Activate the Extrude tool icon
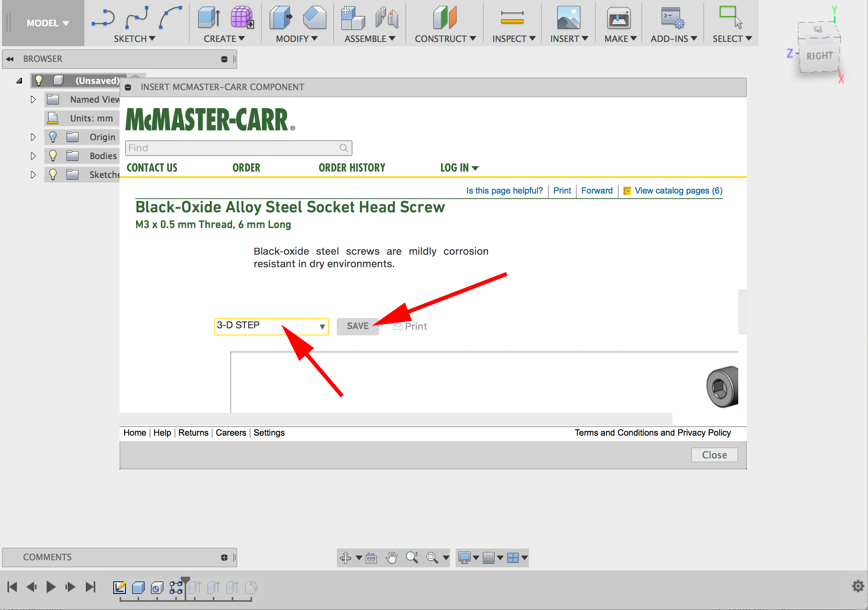 click(209, 18)
